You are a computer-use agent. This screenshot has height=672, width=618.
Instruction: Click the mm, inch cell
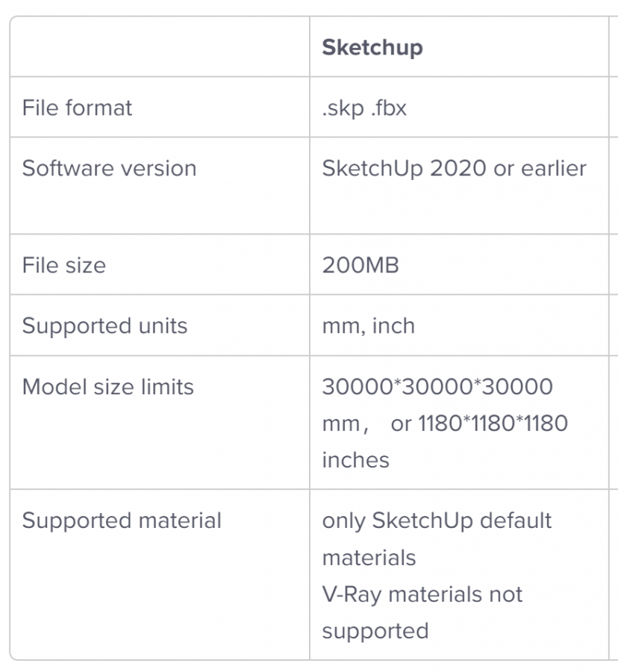pyautogui.click(x=368, y=326)
